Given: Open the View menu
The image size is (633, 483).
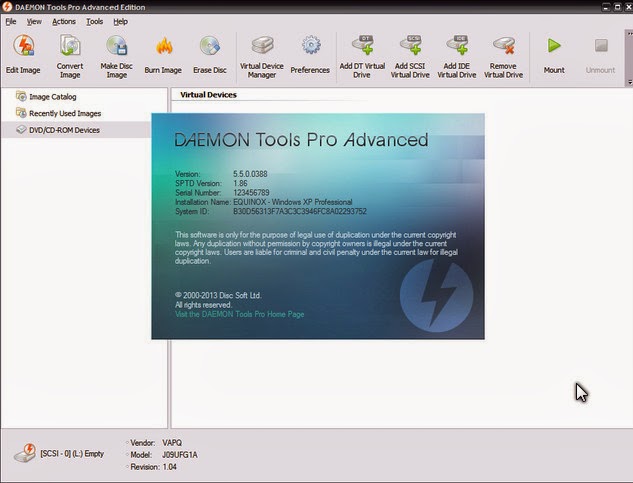Looking at the screenshot, I should click(34, 22).
